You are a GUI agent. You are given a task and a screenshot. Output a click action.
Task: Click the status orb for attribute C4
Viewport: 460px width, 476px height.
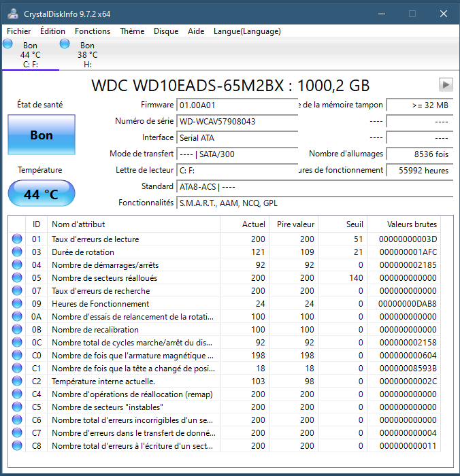coord(17,394)
